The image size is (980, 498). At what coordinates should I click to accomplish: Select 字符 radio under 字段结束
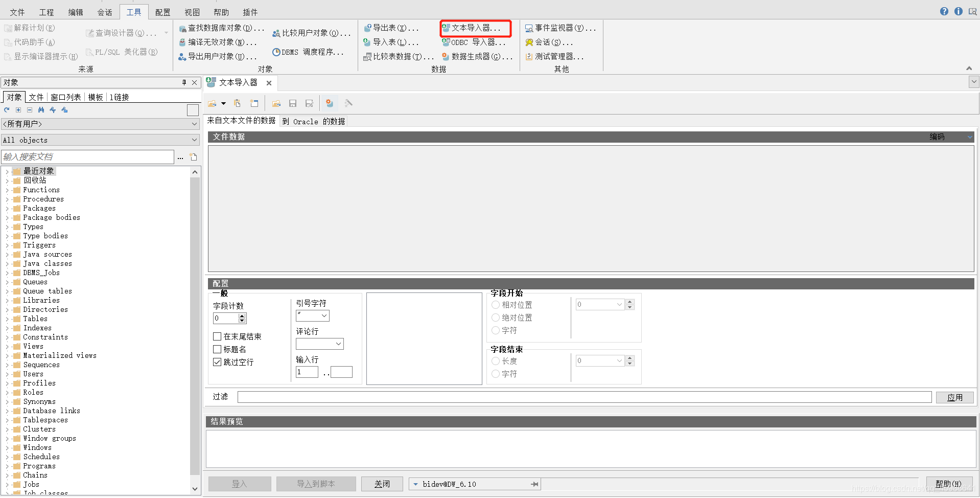[496, 374]
